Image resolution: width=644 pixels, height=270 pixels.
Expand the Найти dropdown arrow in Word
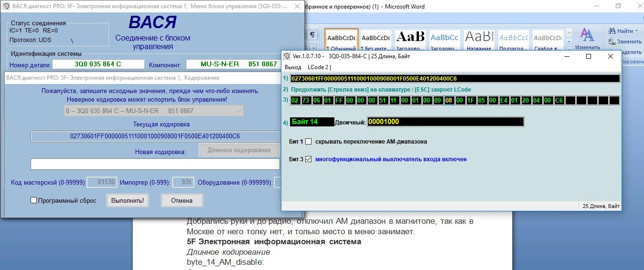click(x=637, y=31)
